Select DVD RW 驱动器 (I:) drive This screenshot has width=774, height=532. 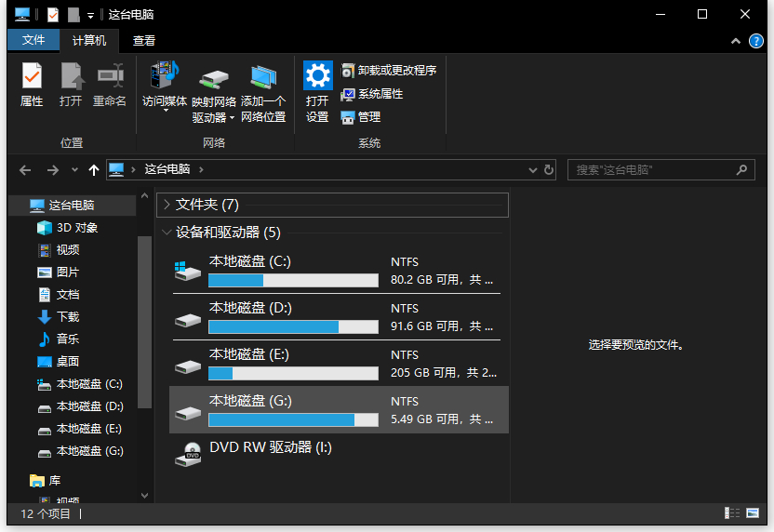pos(339,454)
